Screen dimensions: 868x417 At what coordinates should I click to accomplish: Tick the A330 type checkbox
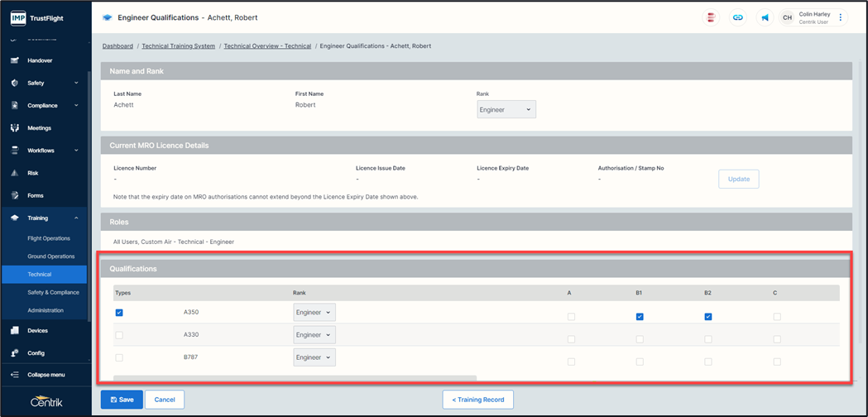[120, 335]
